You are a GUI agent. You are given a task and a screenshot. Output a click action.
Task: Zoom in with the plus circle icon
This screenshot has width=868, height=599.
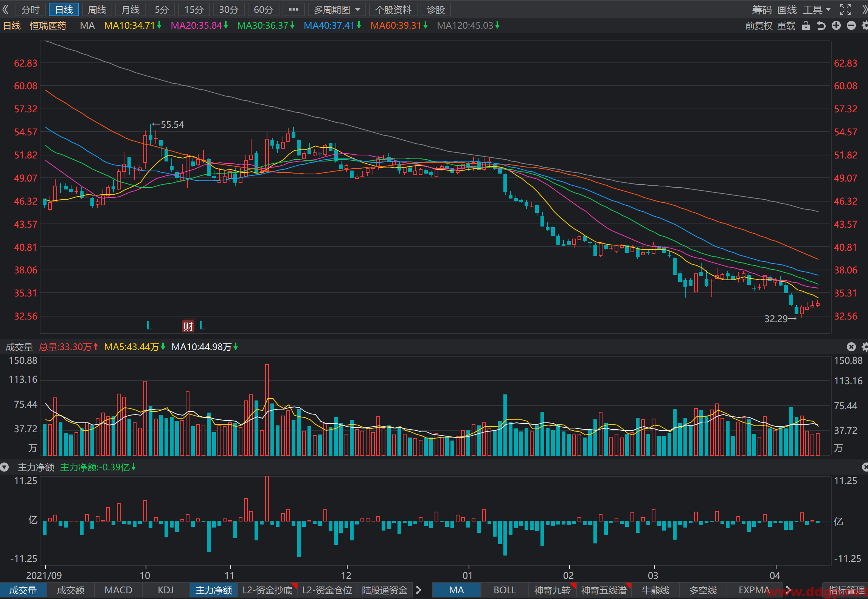pos(836,26)
